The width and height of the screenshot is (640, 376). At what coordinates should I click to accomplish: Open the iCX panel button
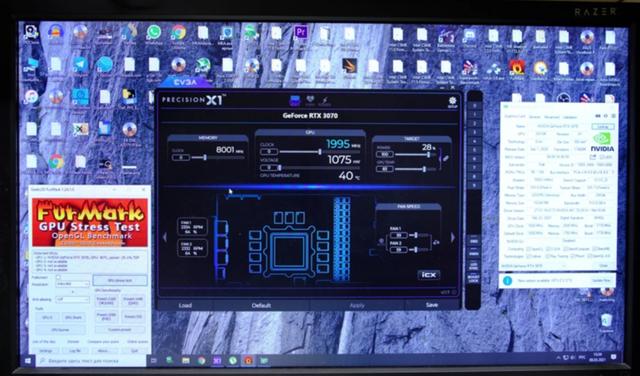(429, 275)
